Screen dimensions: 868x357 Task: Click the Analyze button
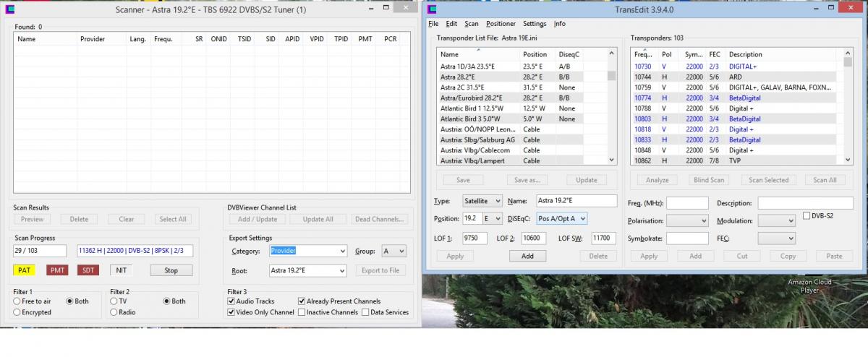click(657, 180)
